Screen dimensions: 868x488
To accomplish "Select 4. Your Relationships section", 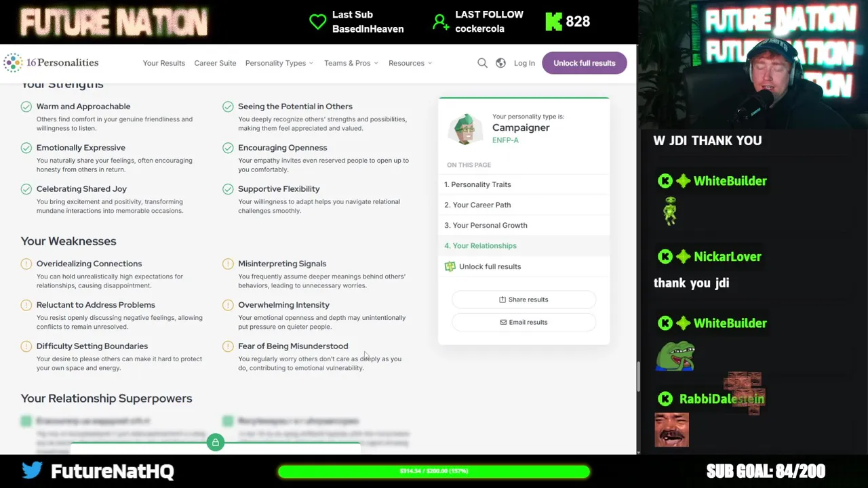I will [524, 245].
